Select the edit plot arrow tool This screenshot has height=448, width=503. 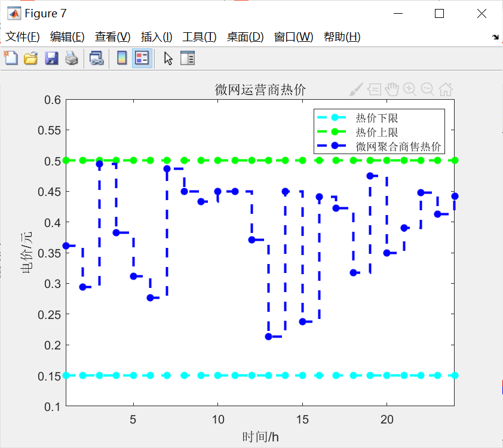[168, 59]
